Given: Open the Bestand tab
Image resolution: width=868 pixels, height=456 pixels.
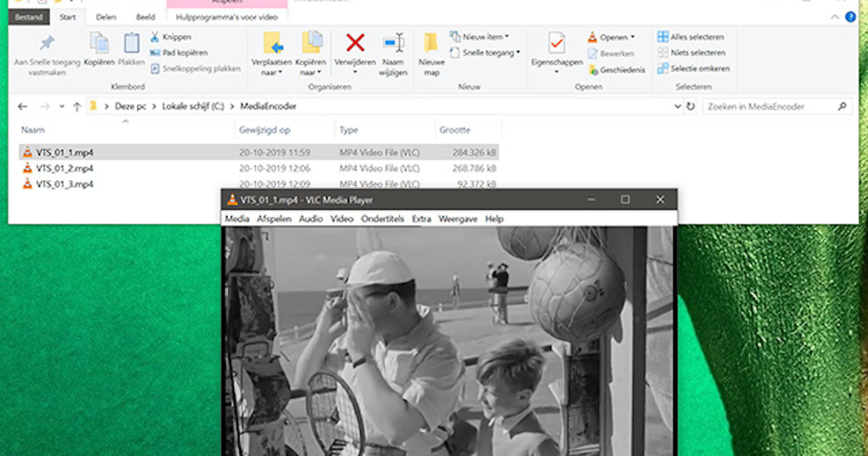Looking at the screenshot, I should click(x=29, y=17).
